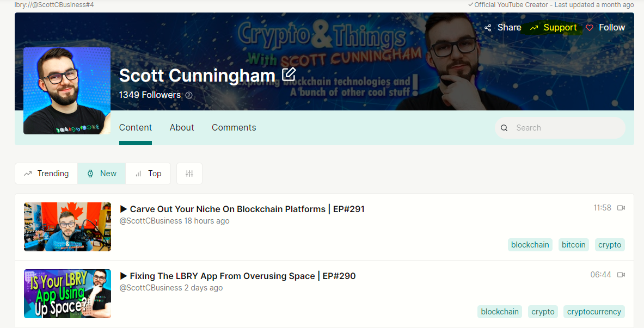Click the play triangle before Fixing The LBRY App
The width and height of the screenshot is (644, 328).
123,276
